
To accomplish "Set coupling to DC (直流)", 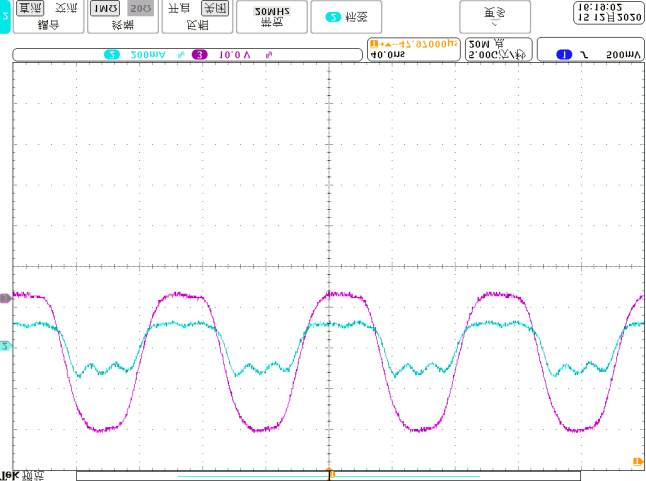I will coord(31,8).
